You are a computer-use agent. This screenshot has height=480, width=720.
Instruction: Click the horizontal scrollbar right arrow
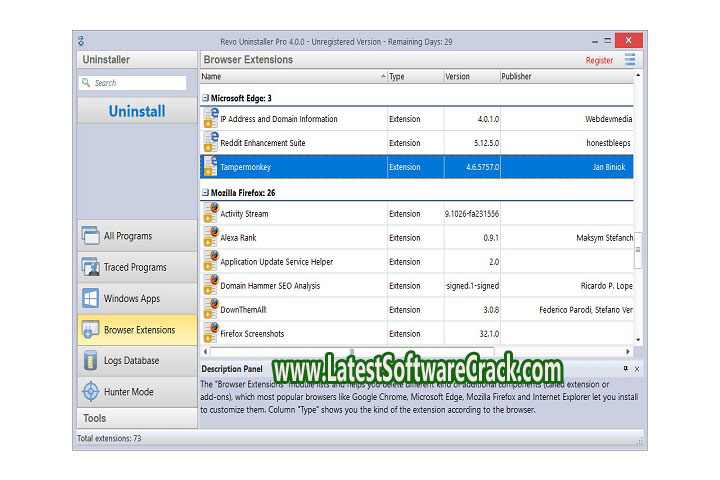tap(628, 351)
